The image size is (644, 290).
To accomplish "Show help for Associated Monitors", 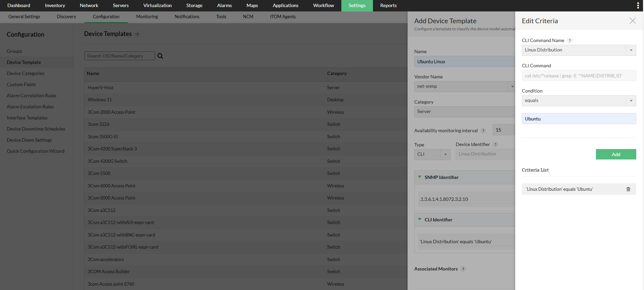I will pos(463,269).
